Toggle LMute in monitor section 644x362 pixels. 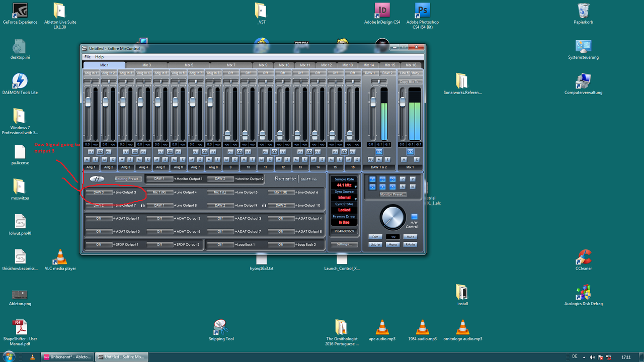coord(375,244)
